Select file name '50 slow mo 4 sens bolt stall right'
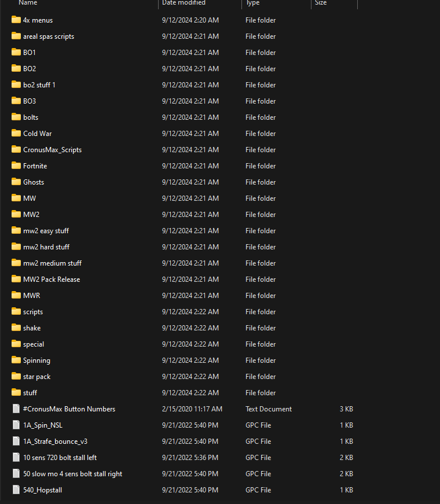 (73, 474)
